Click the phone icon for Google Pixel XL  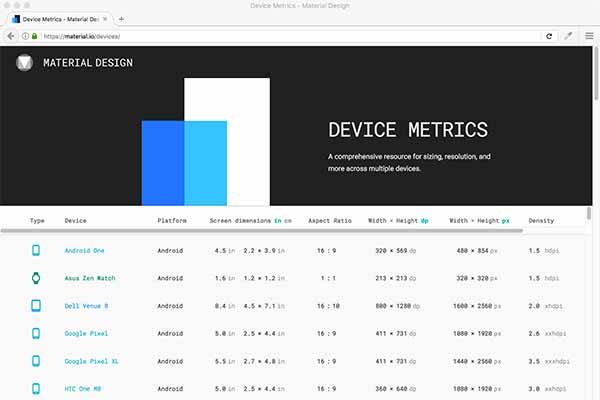(x=36, y=361)
